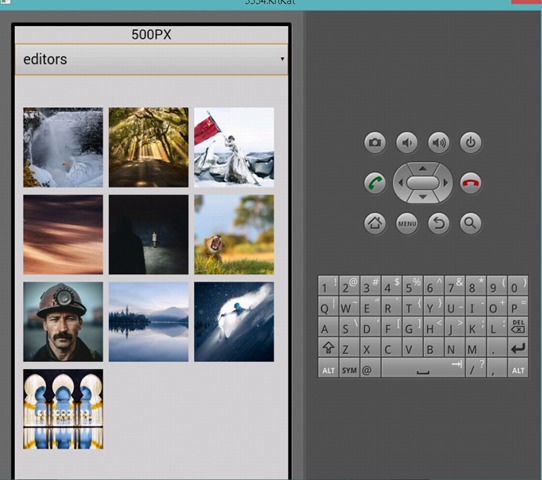
Task: Click the emulator Back button
Action: pos(439,223)
